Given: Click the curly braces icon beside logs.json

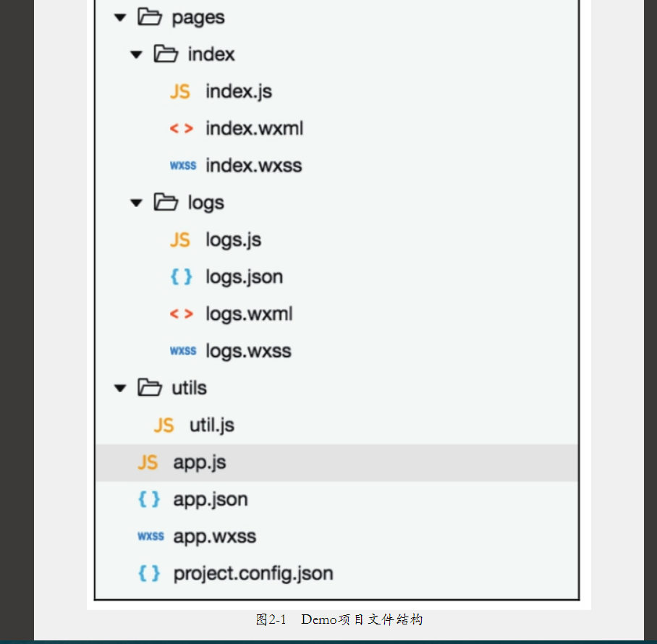Looking at the screenshot, I should click(x=181, y=276).
